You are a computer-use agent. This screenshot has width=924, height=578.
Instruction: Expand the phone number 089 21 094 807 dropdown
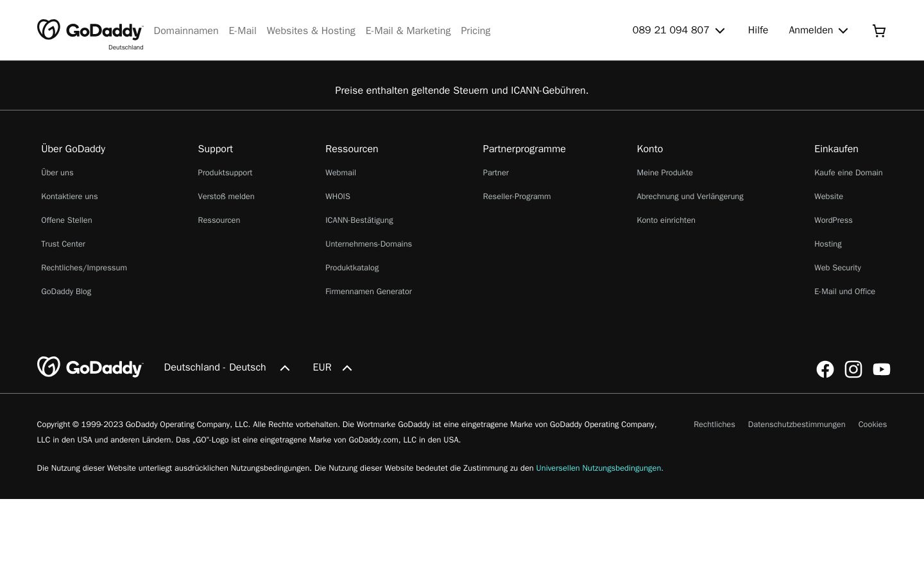click(678, 30)
